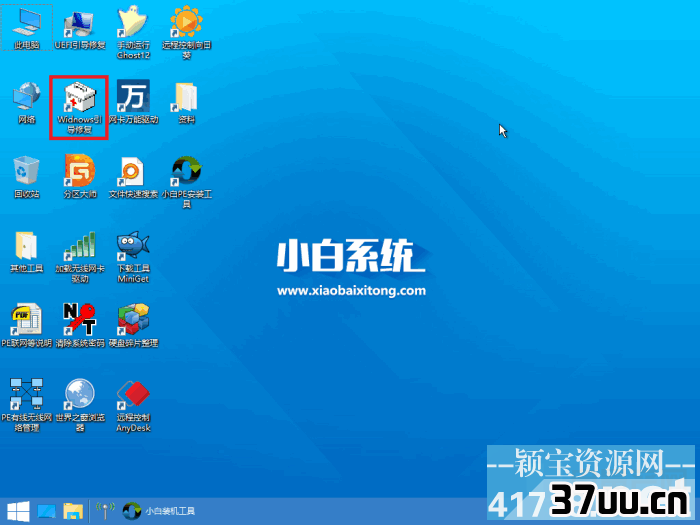Image resolution: width=700 pixels, height=525 pixels.
Task: Select the 回收站 recycle bin
Action: 27,177
